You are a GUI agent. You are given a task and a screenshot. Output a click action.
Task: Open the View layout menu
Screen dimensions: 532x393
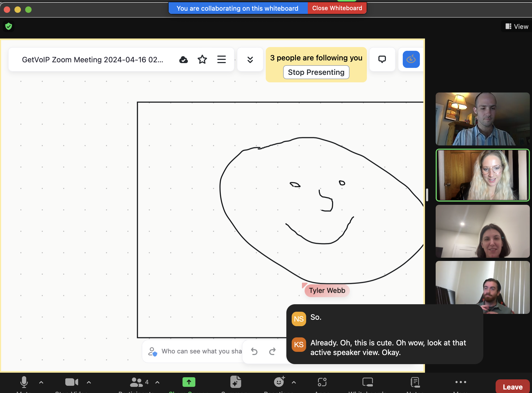516,26
